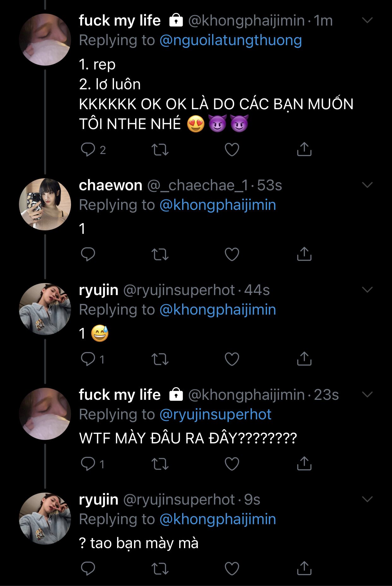Like the "WTF MÀY ĐÂU RA ĐÂY" tweet
392x586 pixels.
[x=232, y=464]
